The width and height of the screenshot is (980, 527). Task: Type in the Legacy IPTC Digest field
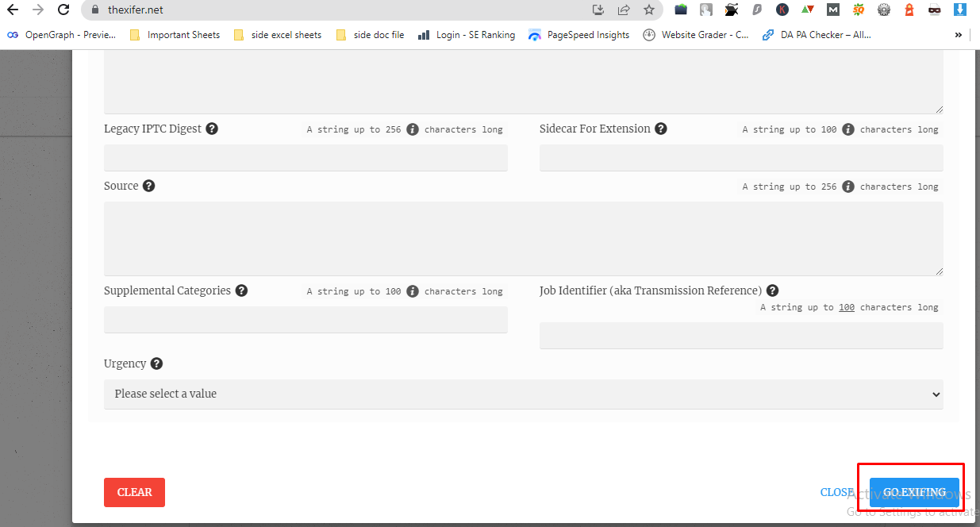[306, 158]
